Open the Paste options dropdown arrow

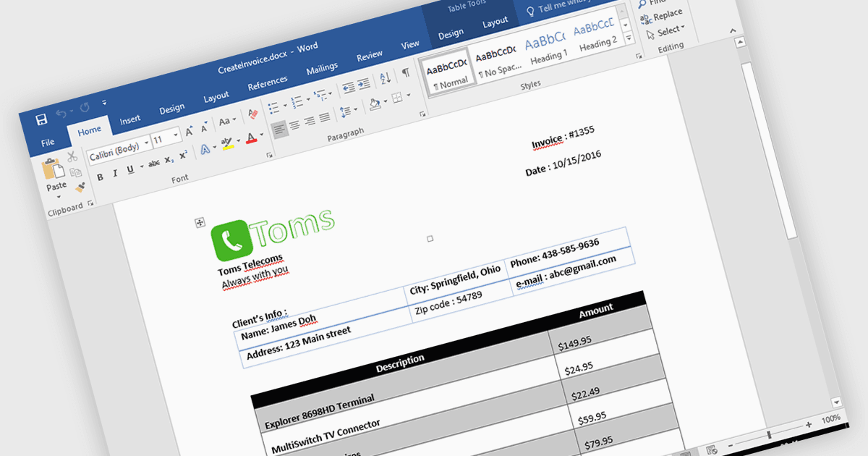point(59,197)
